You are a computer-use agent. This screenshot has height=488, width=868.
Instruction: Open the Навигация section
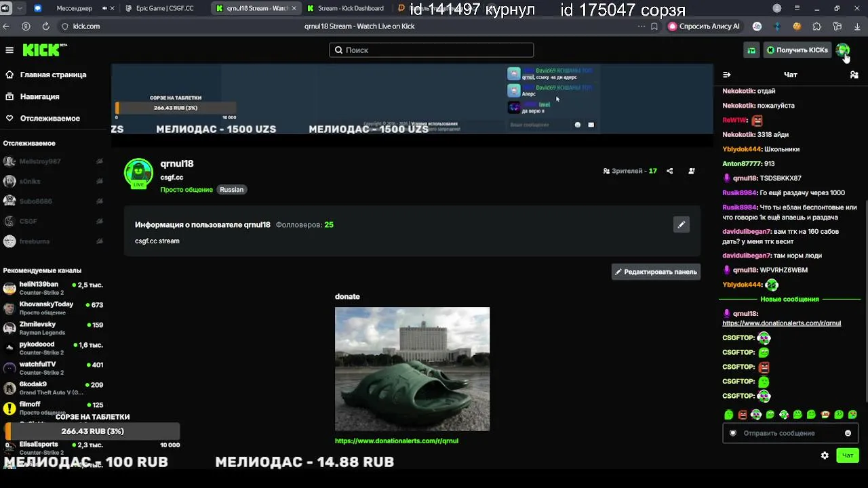click(x=33, y=96)
